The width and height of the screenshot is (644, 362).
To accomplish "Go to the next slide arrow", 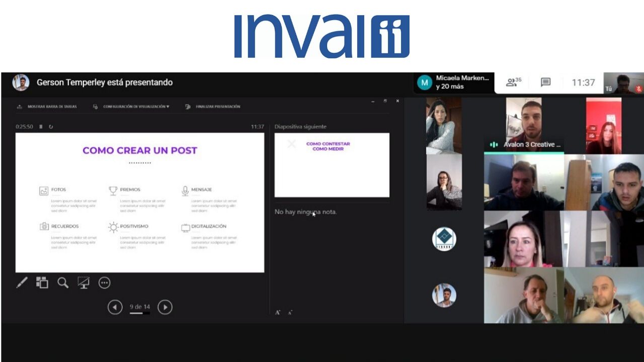I will click(165, 307).
